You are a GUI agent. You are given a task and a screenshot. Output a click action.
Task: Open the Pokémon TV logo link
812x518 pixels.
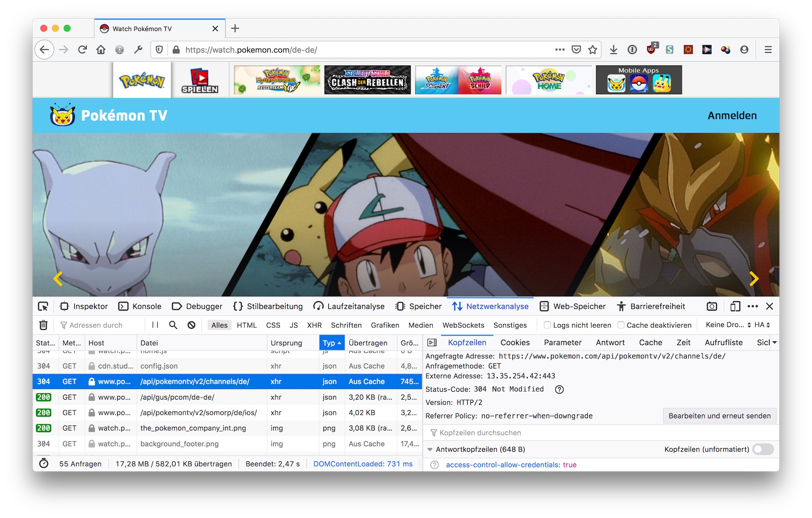tap(109, 115)
